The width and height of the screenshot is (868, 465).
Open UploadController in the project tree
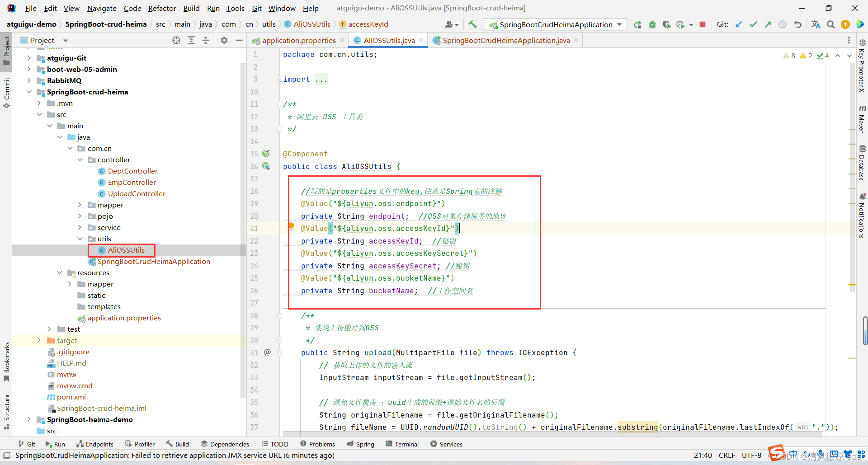coord(137,193)
